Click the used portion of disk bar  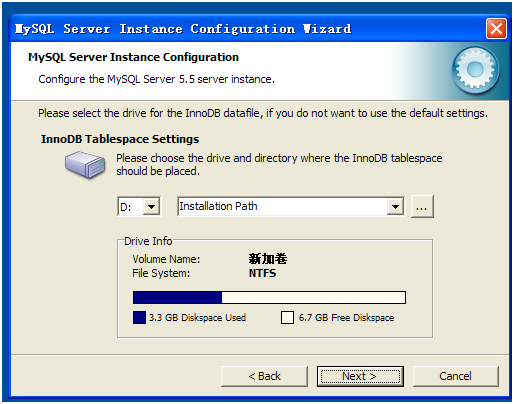click(177, 297)
